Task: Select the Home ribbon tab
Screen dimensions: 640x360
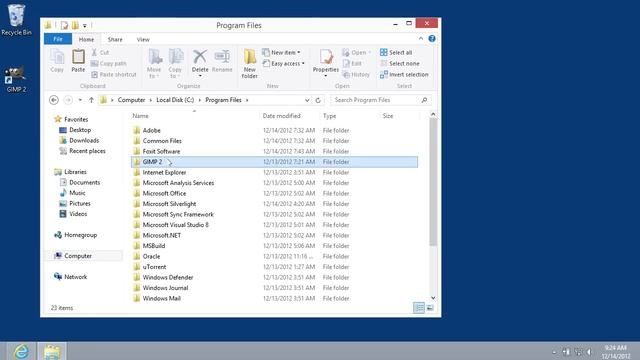Action: 86,40
